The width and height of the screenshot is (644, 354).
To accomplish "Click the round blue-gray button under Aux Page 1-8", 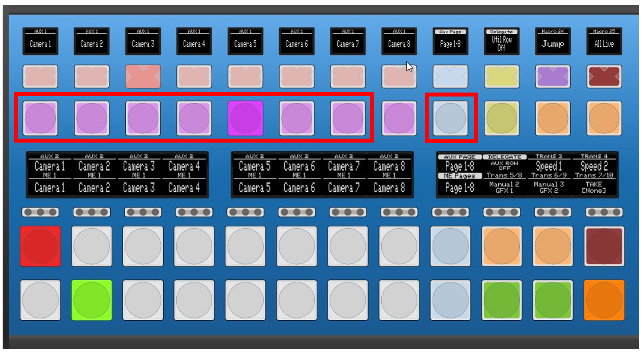I will pyautogui.click(x=451, y=118).
